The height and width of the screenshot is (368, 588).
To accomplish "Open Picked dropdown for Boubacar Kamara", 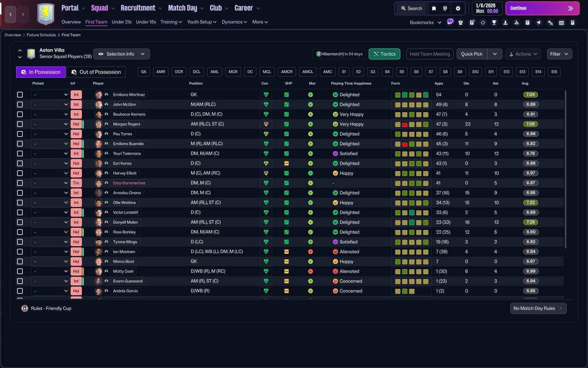I will (50, 114).
